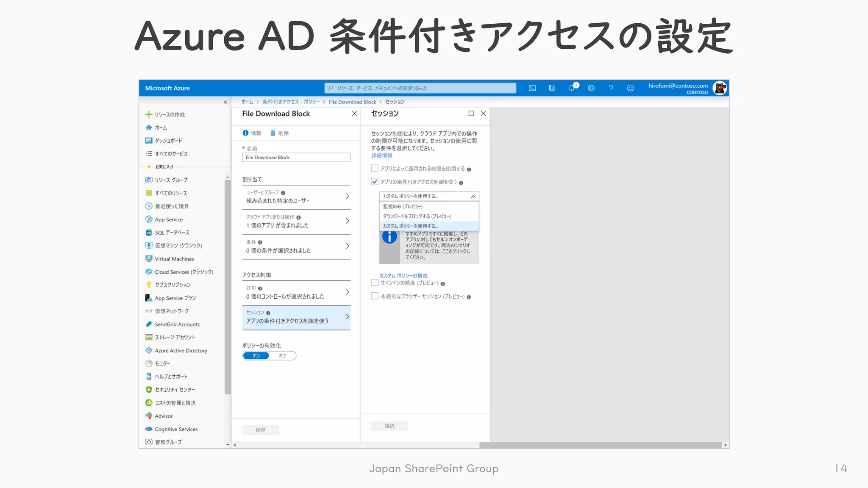
Task: Click 情報 in blade toolbar
Action: tap(252, 133)
